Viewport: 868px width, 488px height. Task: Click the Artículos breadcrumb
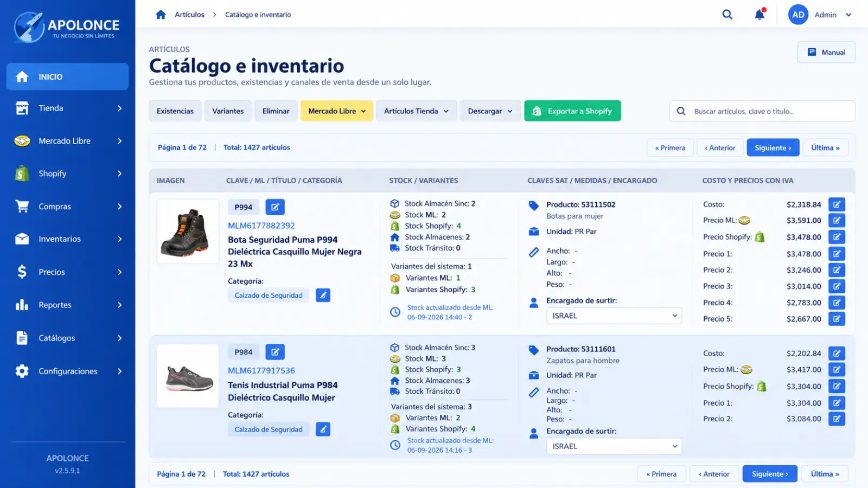(189, 15)
